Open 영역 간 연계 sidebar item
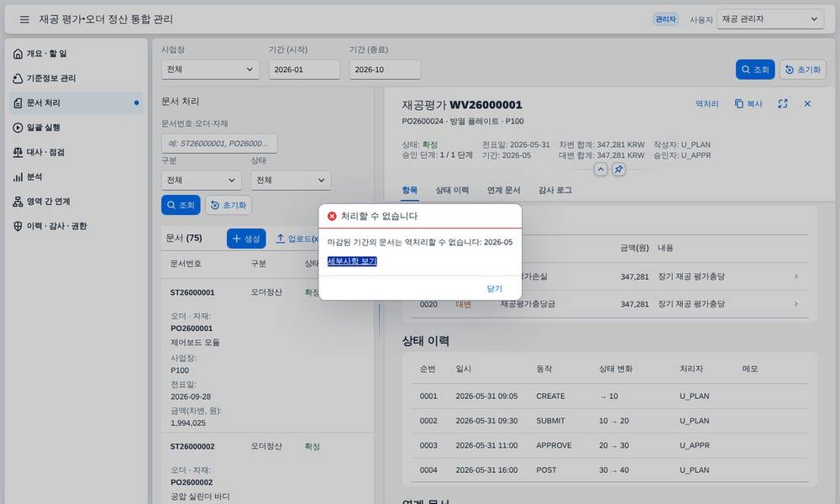The image size is (840, 504). tap(76, 202)
